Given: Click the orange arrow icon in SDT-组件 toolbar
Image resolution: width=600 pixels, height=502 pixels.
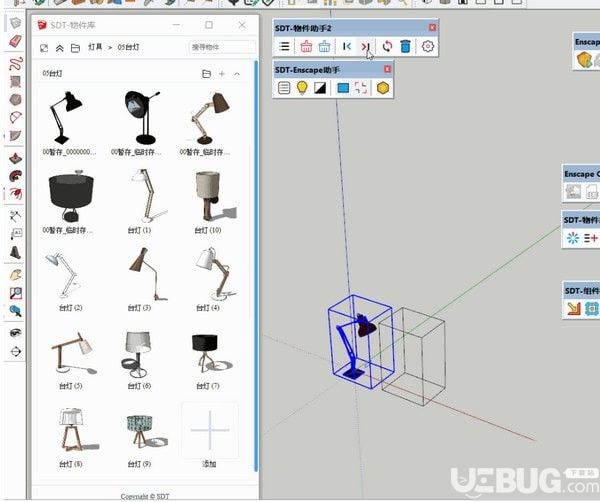Looking at the screenshot, I should 573,308.
